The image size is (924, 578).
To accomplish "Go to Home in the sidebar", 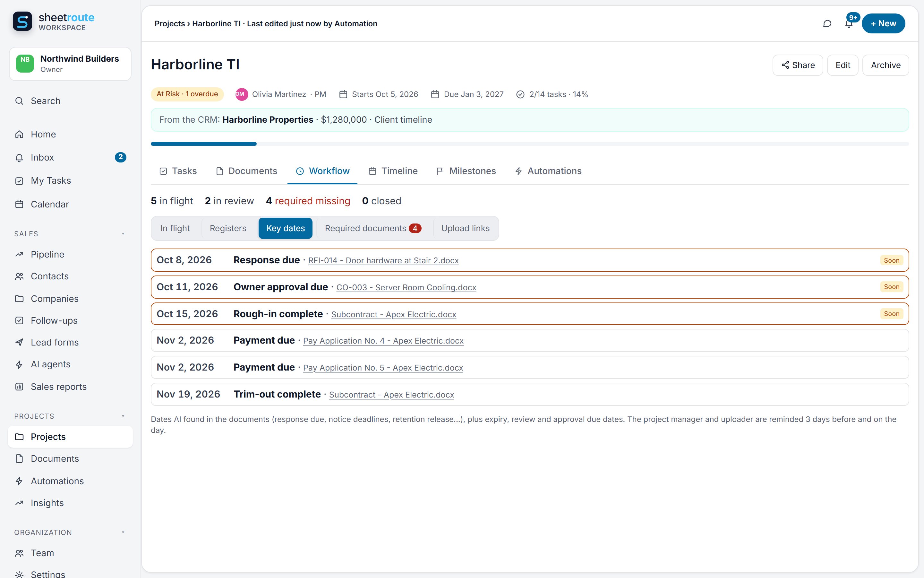I will point(70,134).
